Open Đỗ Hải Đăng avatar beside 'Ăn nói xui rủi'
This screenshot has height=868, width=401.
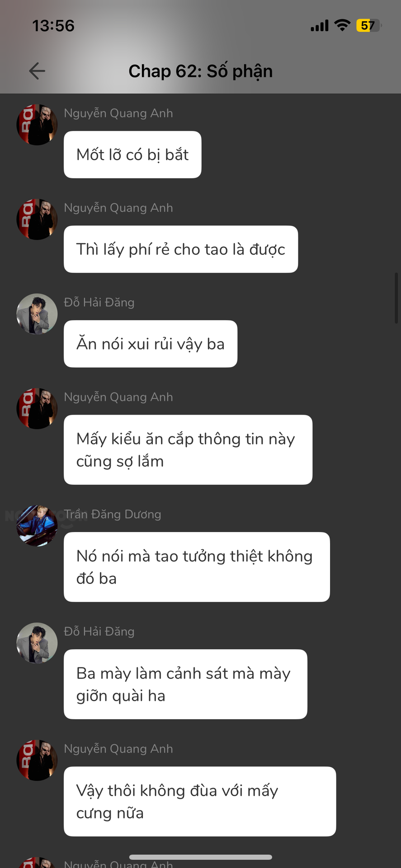coord(37,314)
